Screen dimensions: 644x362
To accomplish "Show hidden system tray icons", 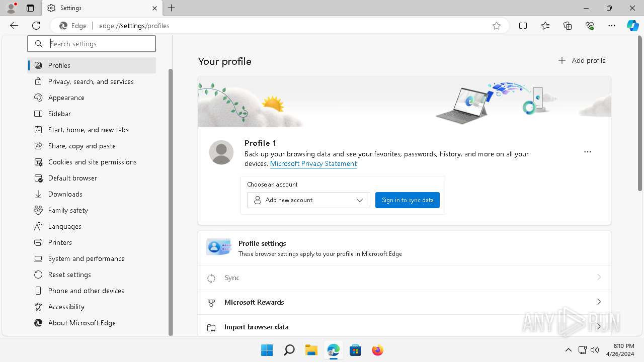I will 568,350.
